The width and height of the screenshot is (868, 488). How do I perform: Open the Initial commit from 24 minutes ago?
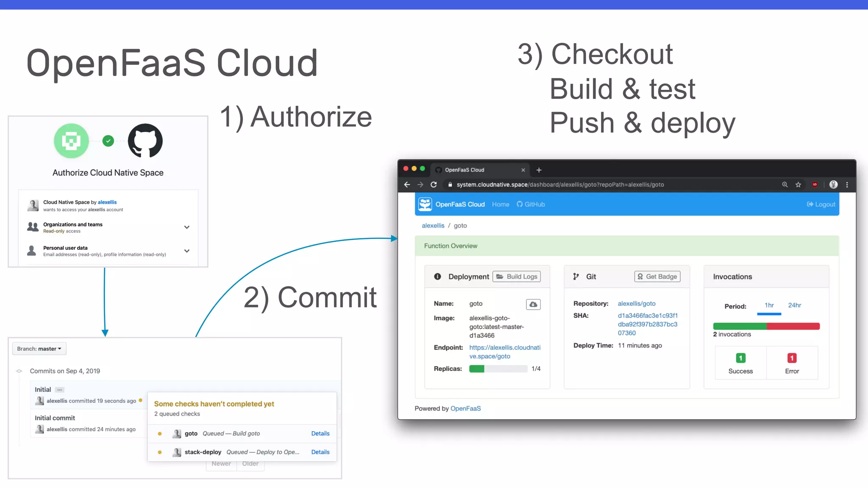coord(55,418)
